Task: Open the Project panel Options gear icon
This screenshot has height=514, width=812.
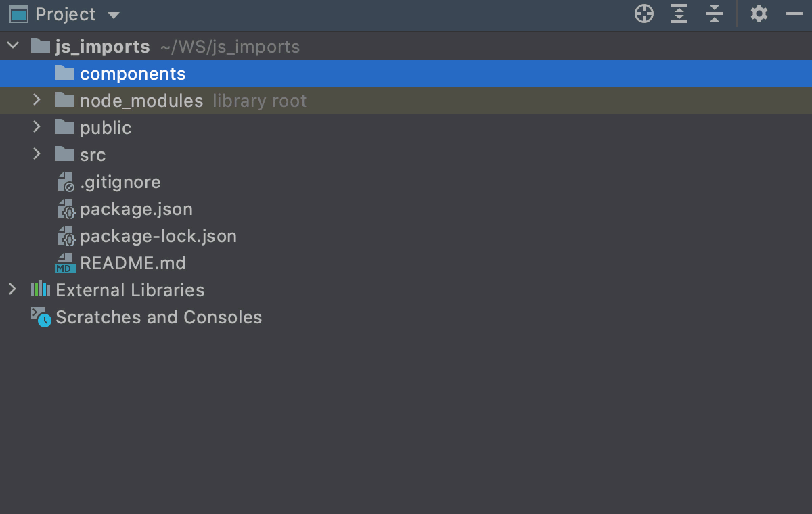Action: tap(759, 14)
